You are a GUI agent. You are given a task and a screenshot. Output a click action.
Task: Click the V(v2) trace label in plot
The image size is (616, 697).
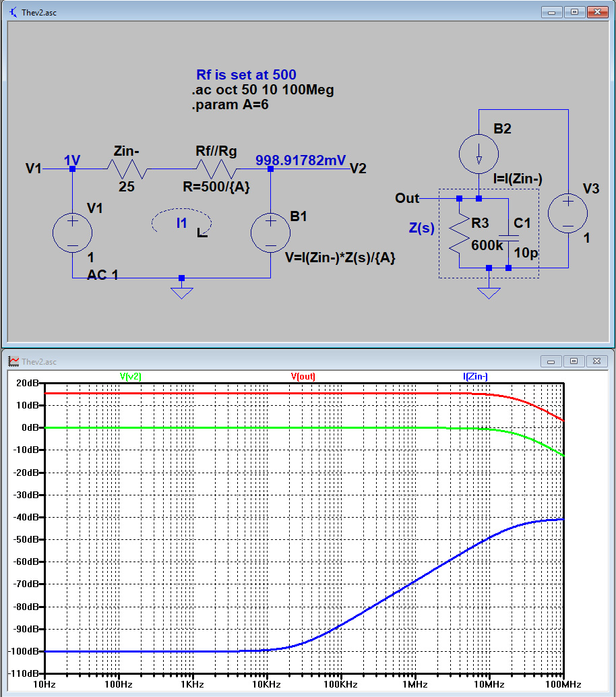(x=131, y=377)
